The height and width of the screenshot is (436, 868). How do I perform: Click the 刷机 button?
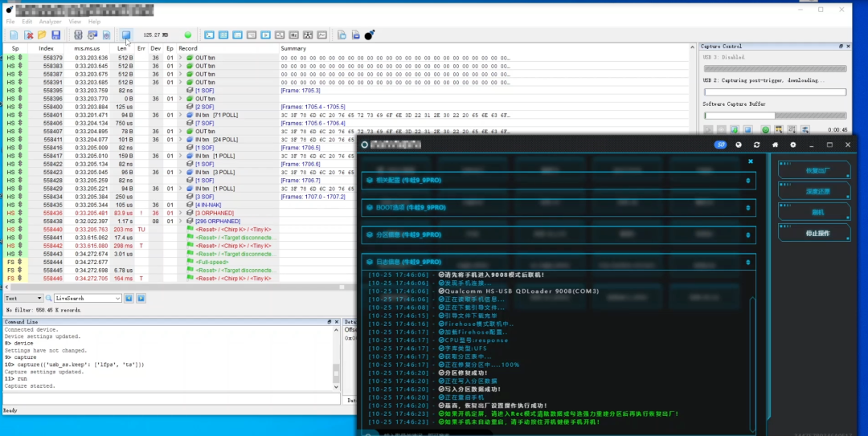813,213
